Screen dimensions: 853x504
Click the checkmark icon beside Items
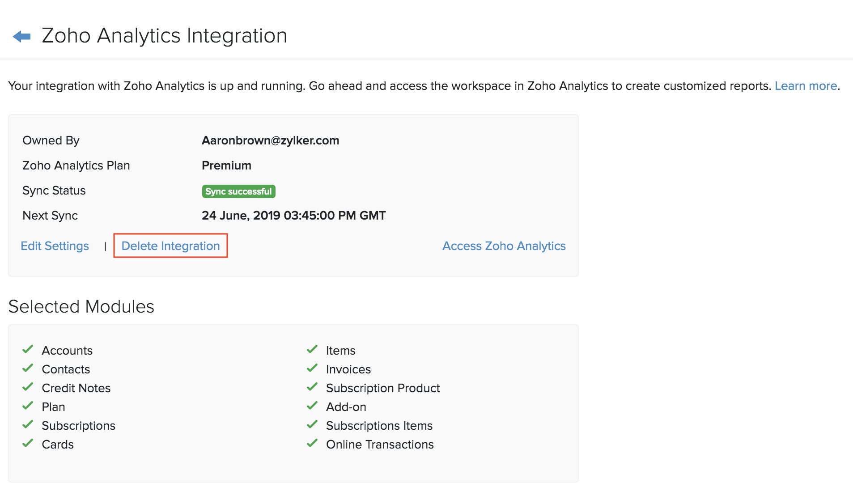tap(312, 349)
